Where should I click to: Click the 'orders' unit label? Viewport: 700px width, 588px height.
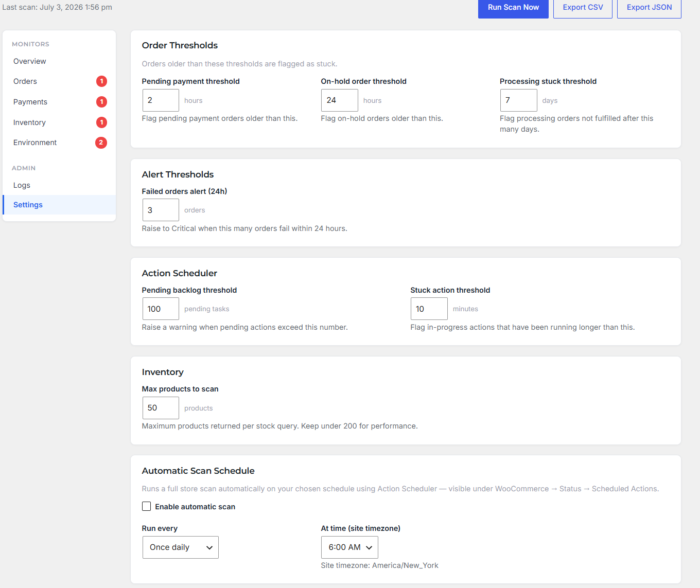195,210
